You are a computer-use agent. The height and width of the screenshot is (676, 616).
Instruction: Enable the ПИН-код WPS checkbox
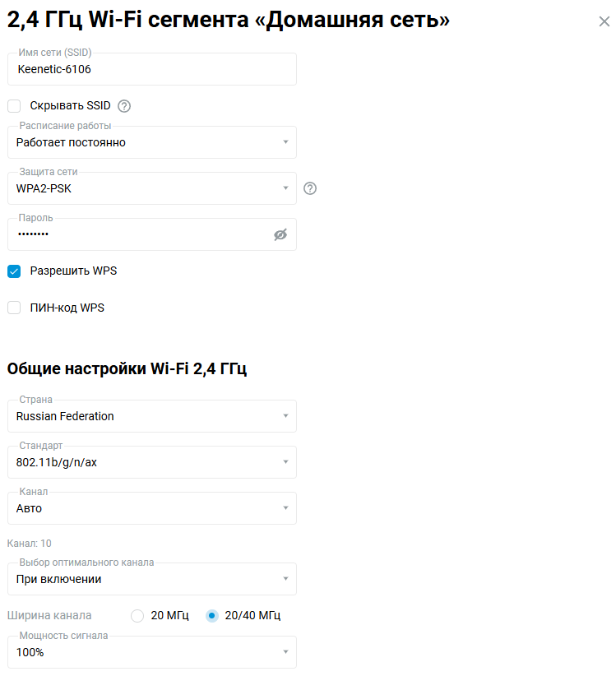[14, 308]
